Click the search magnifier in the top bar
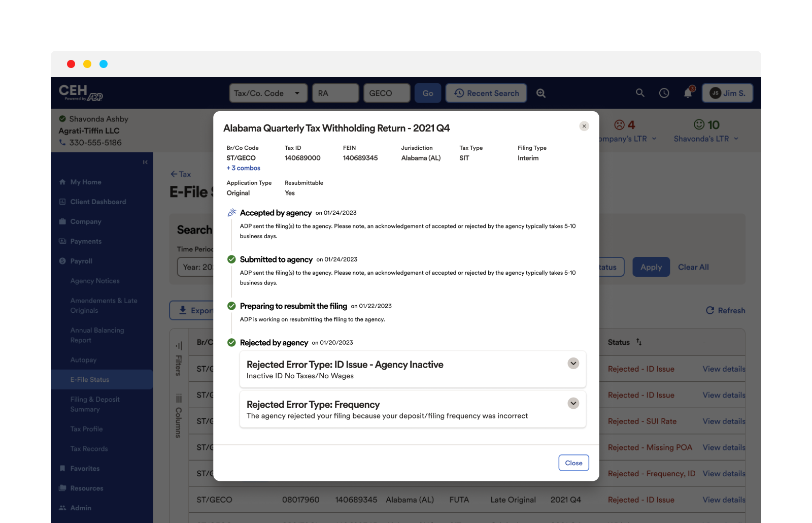The image size is (812, 523). (639, 93)
